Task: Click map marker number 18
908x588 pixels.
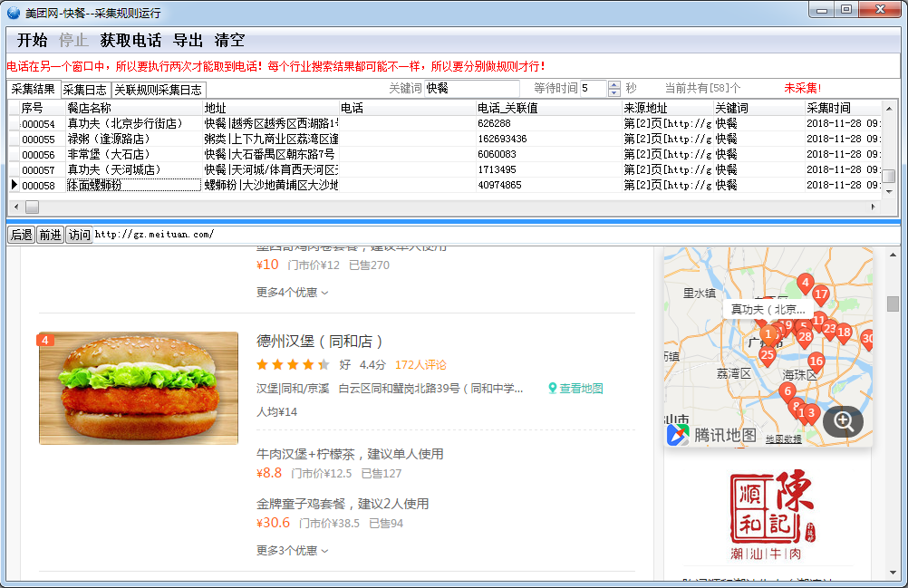Action: tap(844, 333)
